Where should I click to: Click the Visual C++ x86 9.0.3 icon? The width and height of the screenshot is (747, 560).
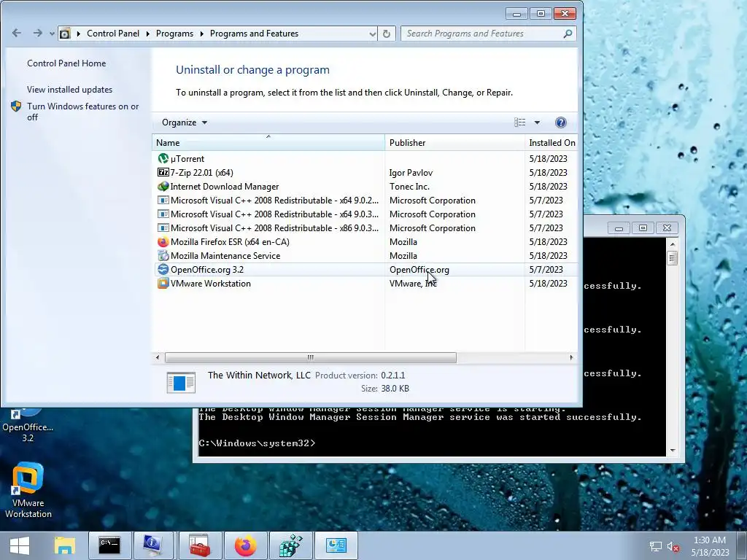pos(163,228)
